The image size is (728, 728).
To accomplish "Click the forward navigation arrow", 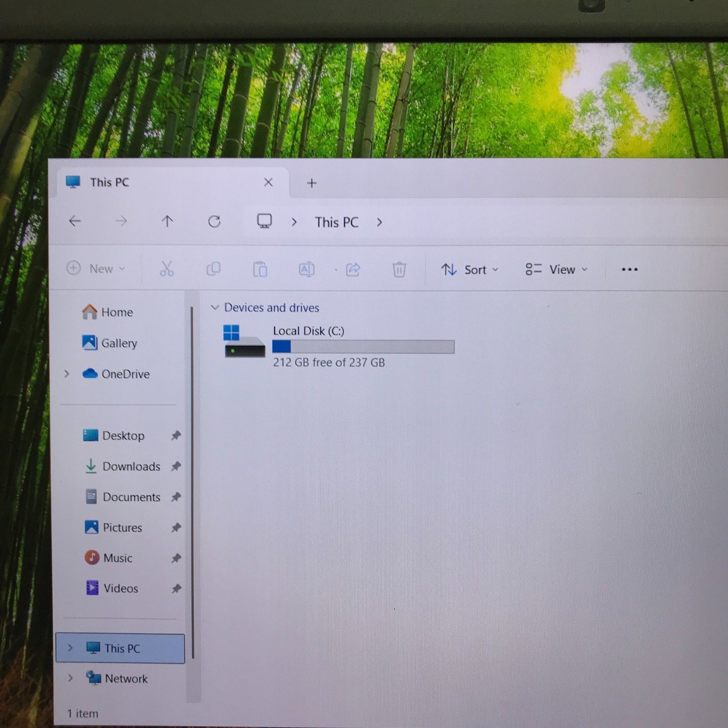I will click(x=121, y=221).
